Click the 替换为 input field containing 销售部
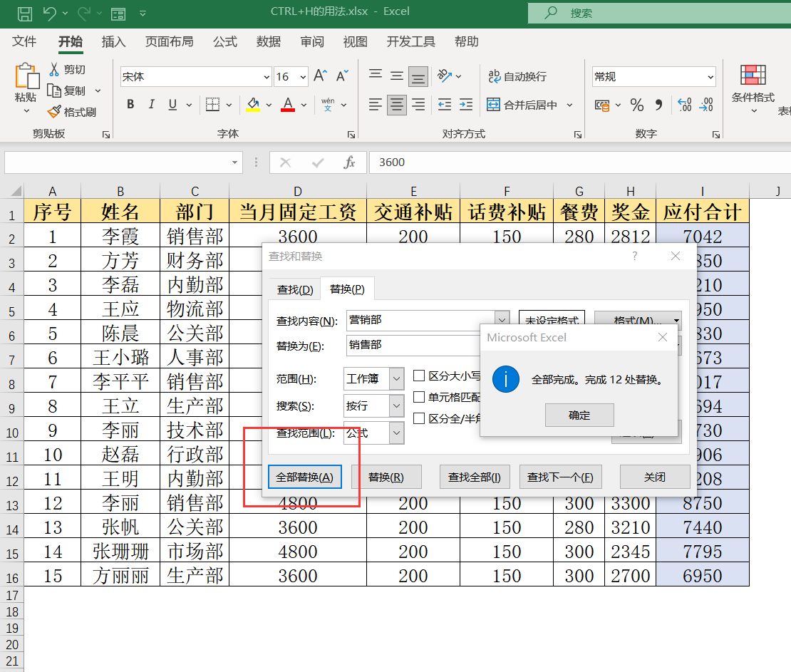Screen dimensions: 791x672 413,345
